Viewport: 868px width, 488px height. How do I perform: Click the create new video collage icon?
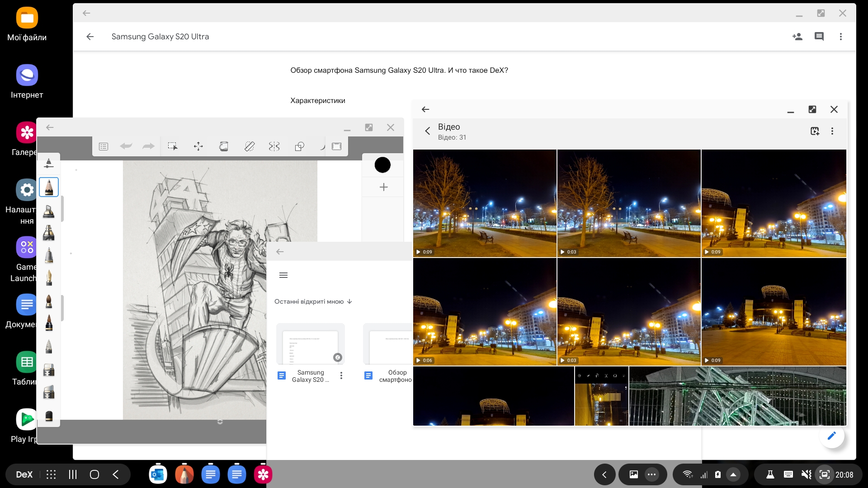(815, 131)
